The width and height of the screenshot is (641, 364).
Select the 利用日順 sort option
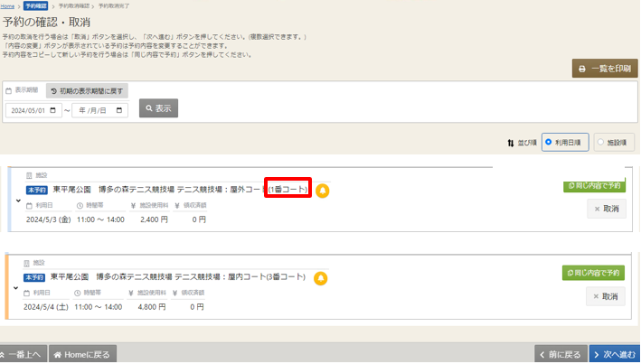[x=566, y=142]
